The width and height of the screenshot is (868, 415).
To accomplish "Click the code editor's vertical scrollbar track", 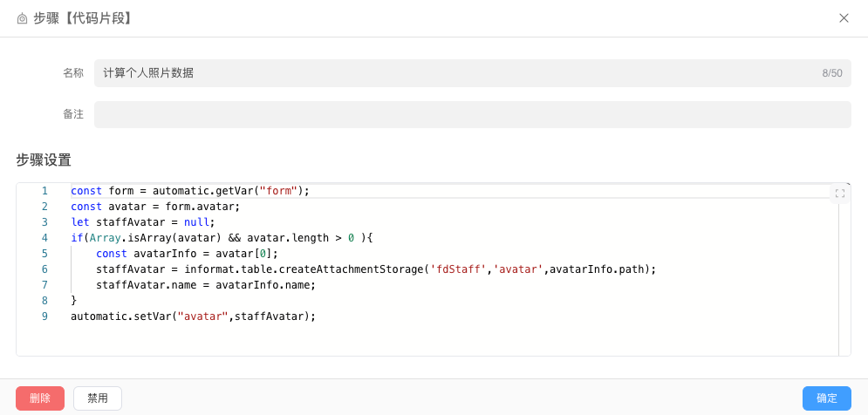I will [844, 279].
